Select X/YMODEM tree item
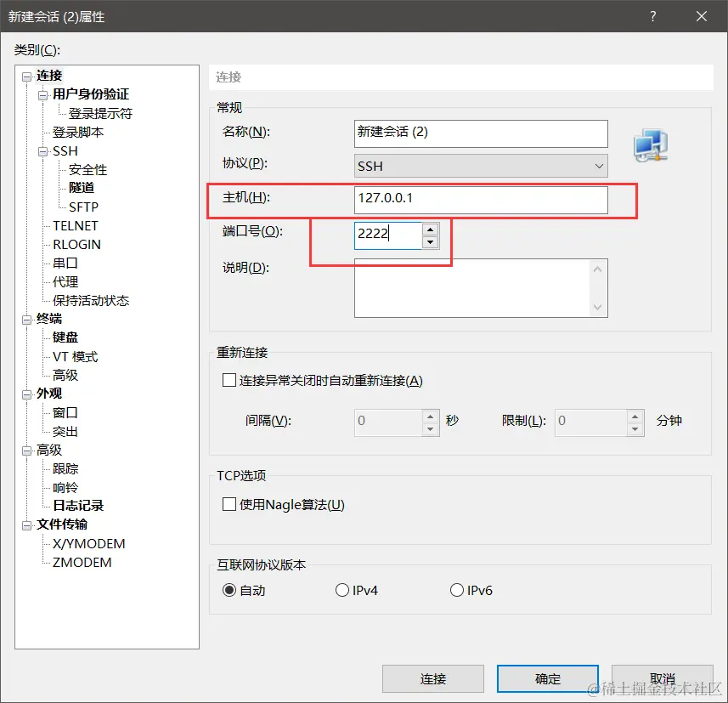Image resolution: width=728 pixels, height=703 pixels. point(88,544)
